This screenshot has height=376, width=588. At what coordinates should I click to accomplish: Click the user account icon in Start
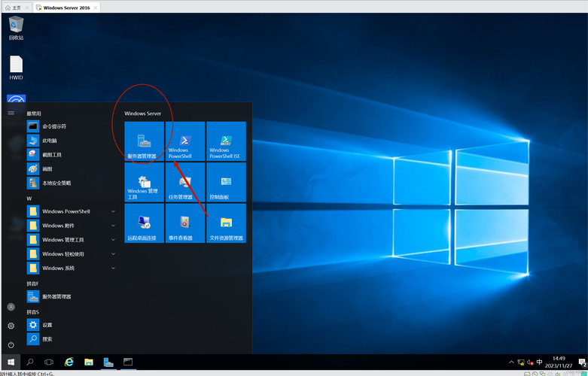[11, 307]
